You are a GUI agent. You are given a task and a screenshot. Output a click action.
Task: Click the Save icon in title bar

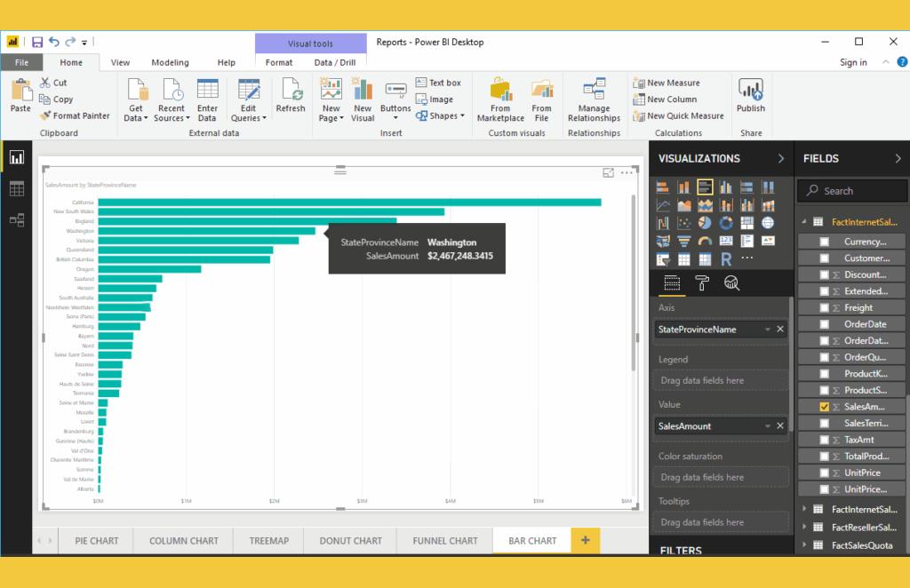[37, 42]
